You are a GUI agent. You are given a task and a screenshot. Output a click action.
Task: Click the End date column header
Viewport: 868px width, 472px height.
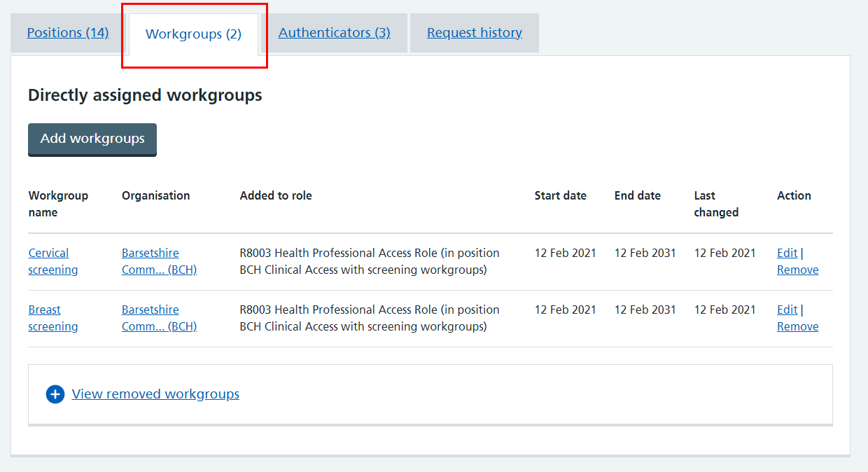click(x=637, y=195)
